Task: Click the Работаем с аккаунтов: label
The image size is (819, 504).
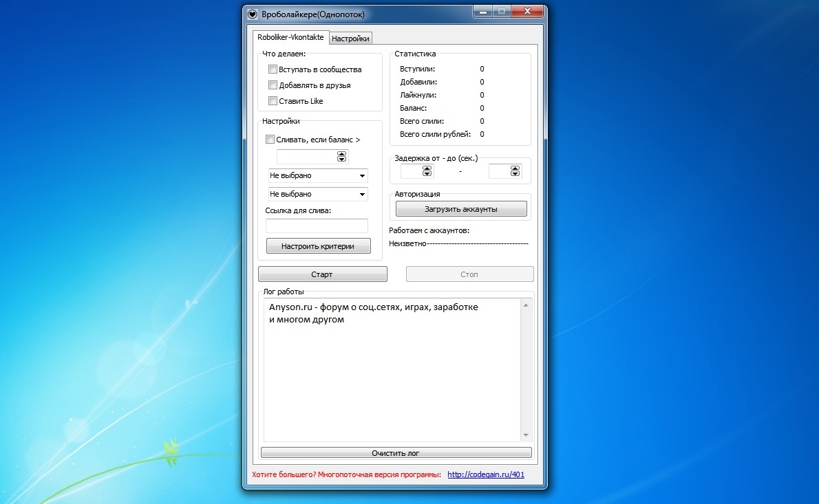Action: pyautogui.click(x=429, y=230)
